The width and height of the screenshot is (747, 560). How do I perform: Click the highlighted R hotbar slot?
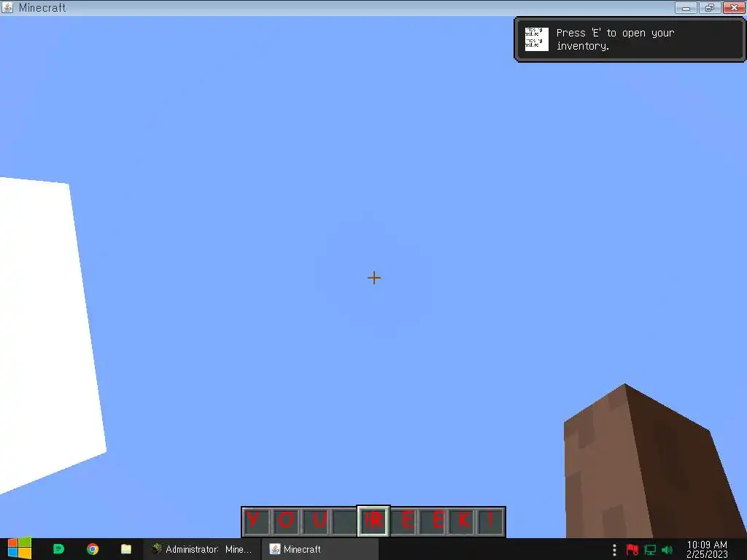pos(373,521)
